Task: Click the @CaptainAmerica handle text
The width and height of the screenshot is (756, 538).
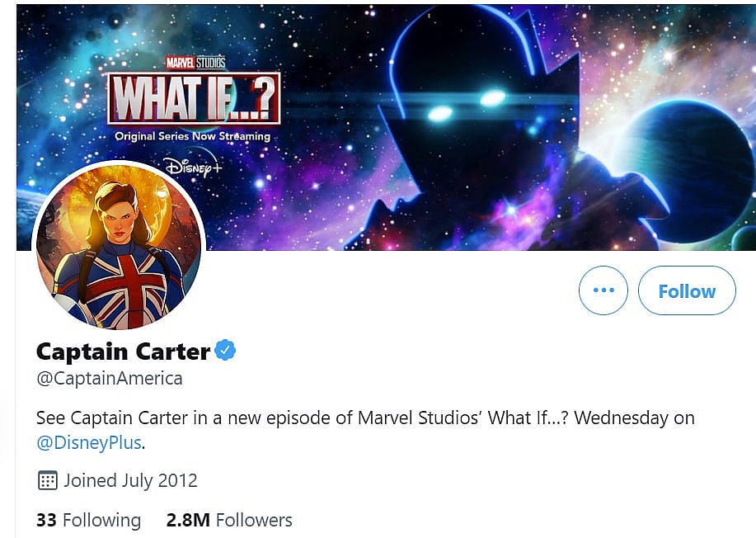Action: pos(109,379)
